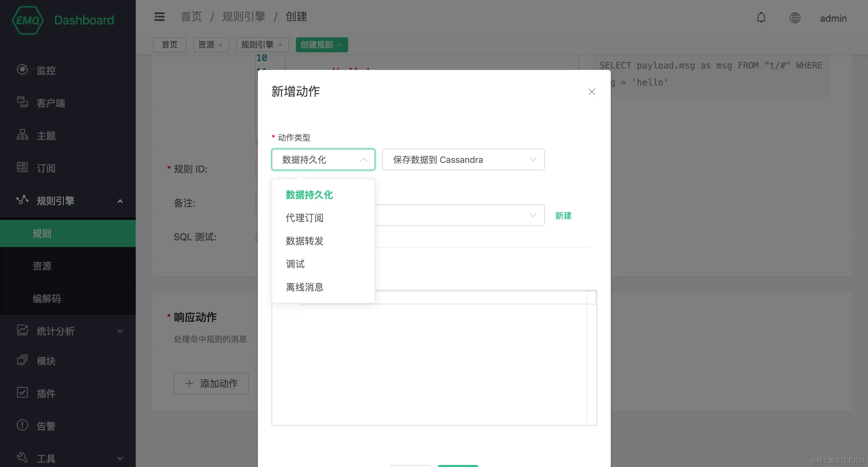Open the 监控 monitoring sidebar item
This screenshot has width=868, height=467.
pos(46,70)
